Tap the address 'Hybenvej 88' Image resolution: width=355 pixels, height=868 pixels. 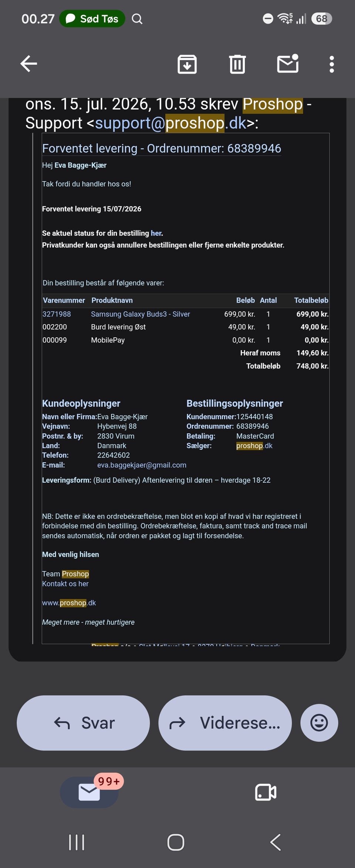click(x=117, y=426)
